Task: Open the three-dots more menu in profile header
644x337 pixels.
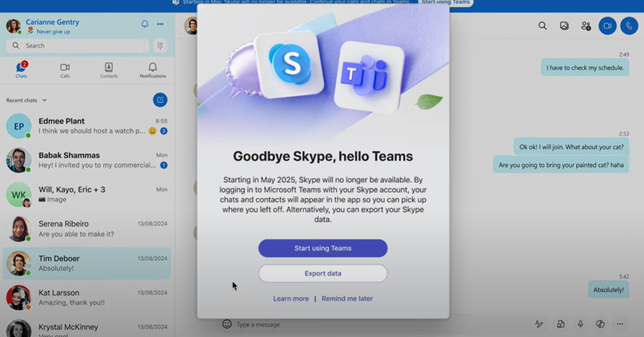Action: click(160, 24)
